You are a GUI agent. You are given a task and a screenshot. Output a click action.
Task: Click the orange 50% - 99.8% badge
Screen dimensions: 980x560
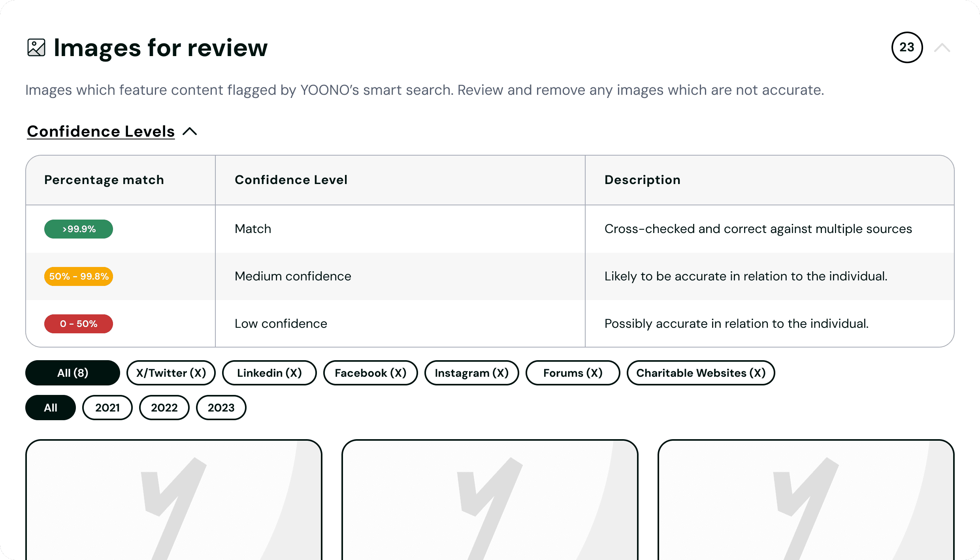coord(79,276)
